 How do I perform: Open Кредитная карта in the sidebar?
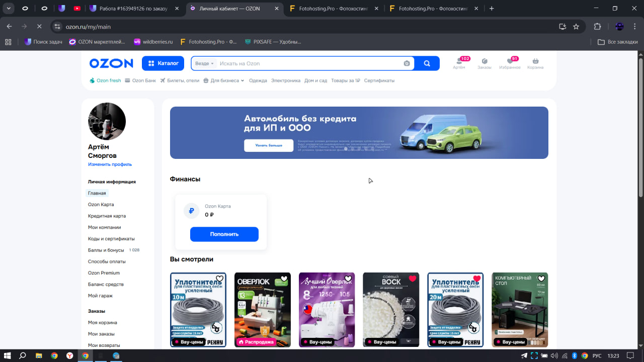click(107, 216)
